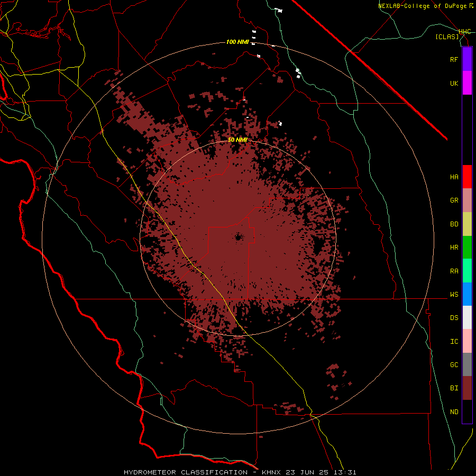The image size is (476, 476).
Task: Click the GC gray legend swatch
Action: point(467,364)
